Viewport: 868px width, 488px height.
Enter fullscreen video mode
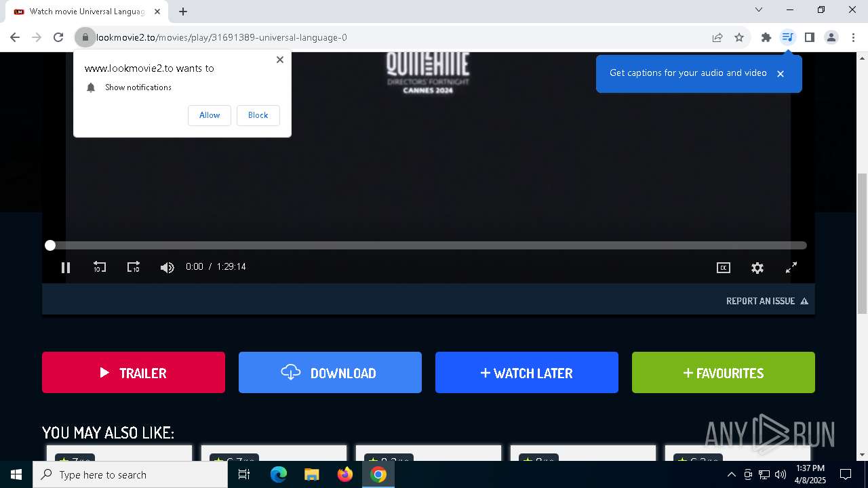pyautogui.click(x=791, y=268)
